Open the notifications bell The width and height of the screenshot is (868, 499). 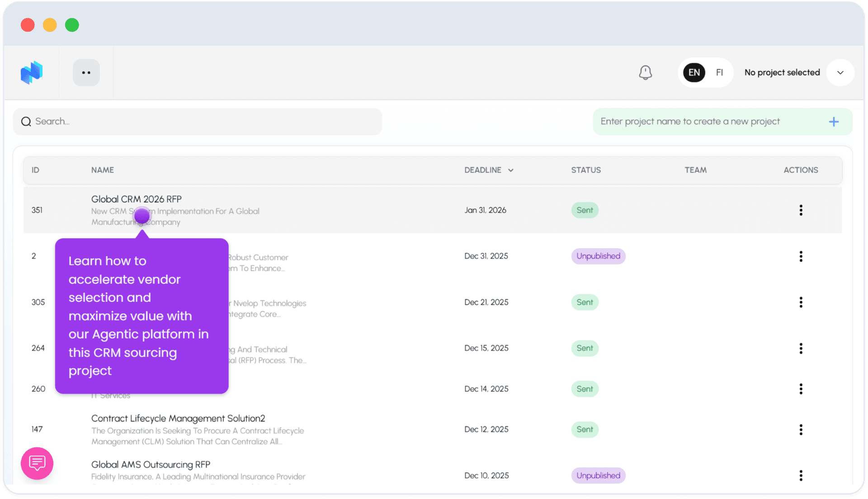(645, 72)
